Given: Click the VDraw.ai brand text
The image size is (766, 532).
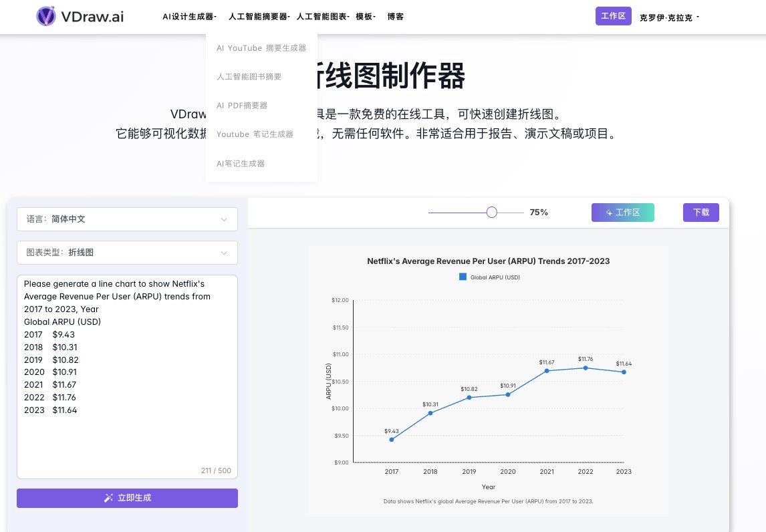Looking at the screenshot, I should coord(92,17).
